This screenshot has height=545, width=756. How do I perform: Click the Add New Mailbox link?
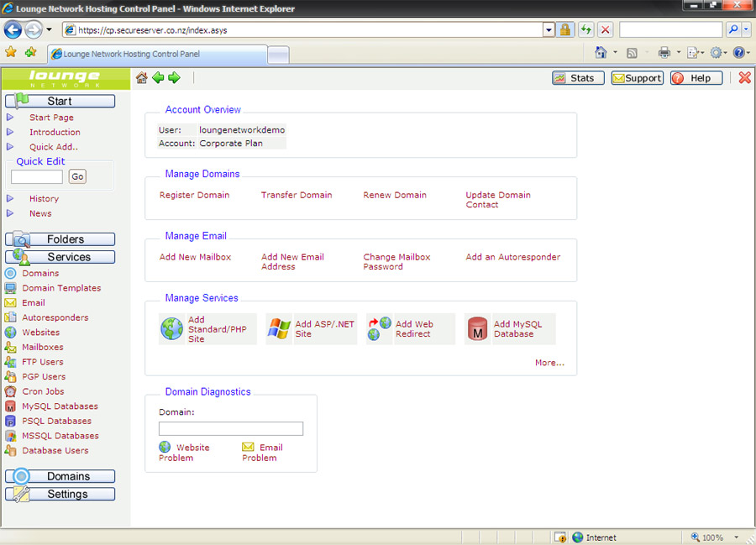[x=195, y=257]
